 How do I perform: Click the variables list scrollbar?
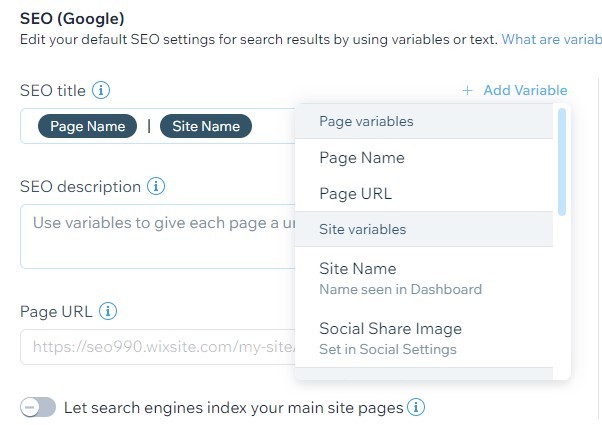(x=562, y=162)
